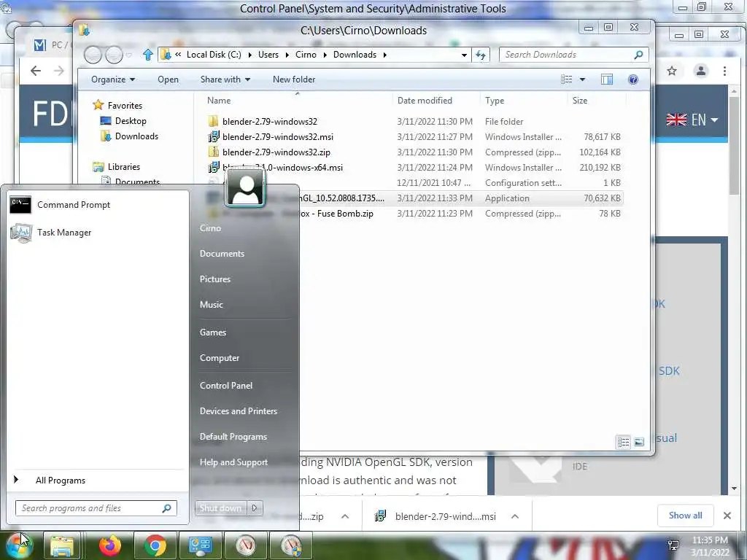Click browser bookmark star icon

click(x=672, y=71)
